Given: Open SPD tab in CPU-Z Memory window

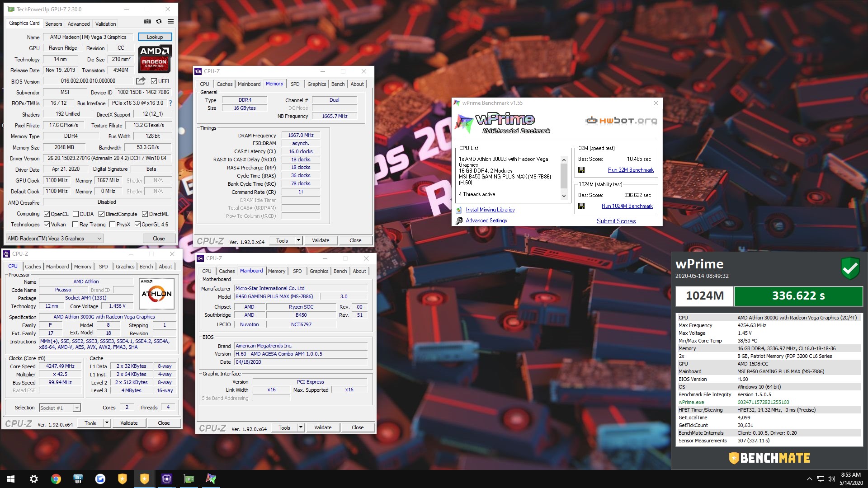Looking at the screenshot, I should [295, 84].
